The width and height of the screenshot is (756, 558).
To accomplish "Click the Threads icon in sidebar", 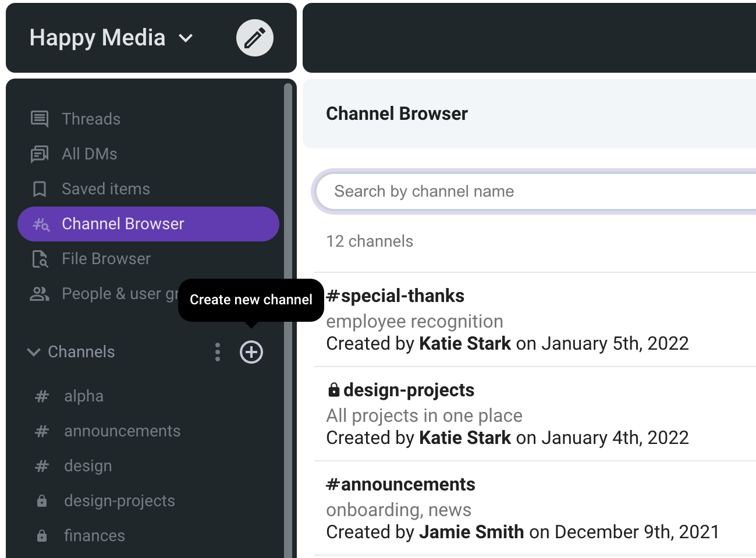I will point(40,119).
